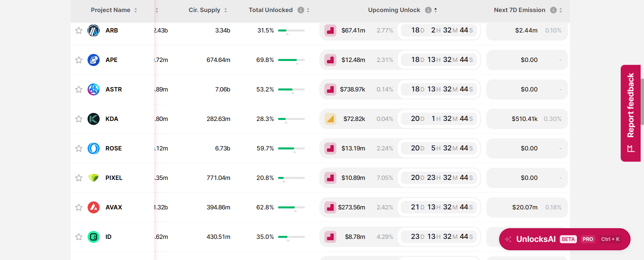Viewport: 644px width, 260px height.
Task: Open the PIXEL project link
Action: click(114, 178)
